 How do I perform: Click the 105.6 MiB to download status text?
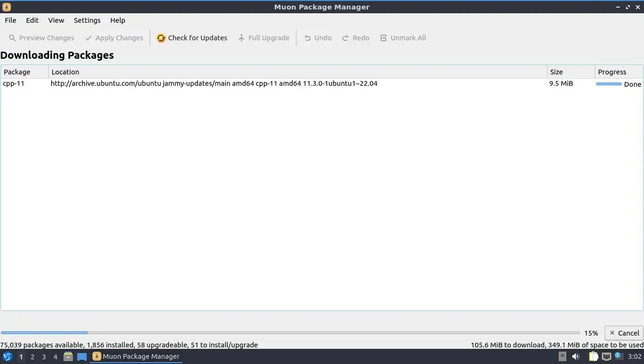click(557, 345)
